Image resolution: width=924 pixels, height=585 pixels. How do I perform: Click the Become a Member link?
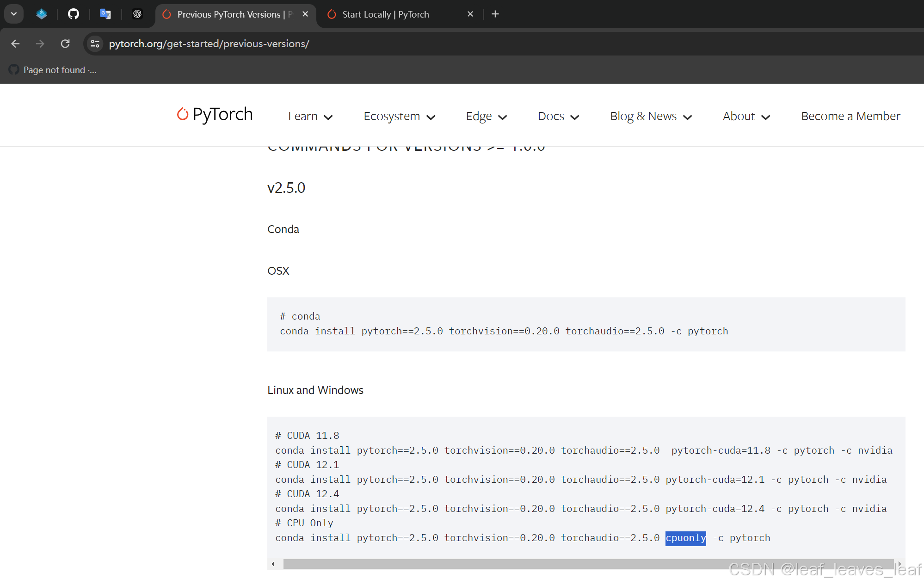click(x=850, y=116)
